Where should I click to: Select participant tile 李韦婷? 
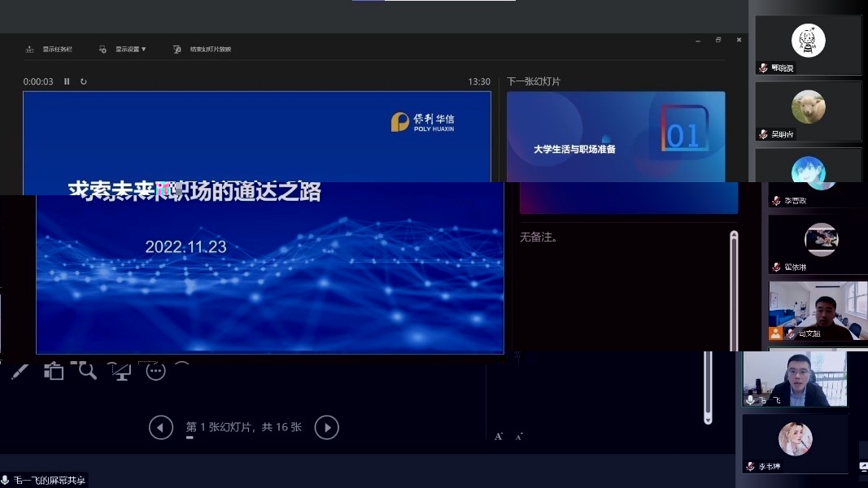pyautogui.click(x=795, y=444)
